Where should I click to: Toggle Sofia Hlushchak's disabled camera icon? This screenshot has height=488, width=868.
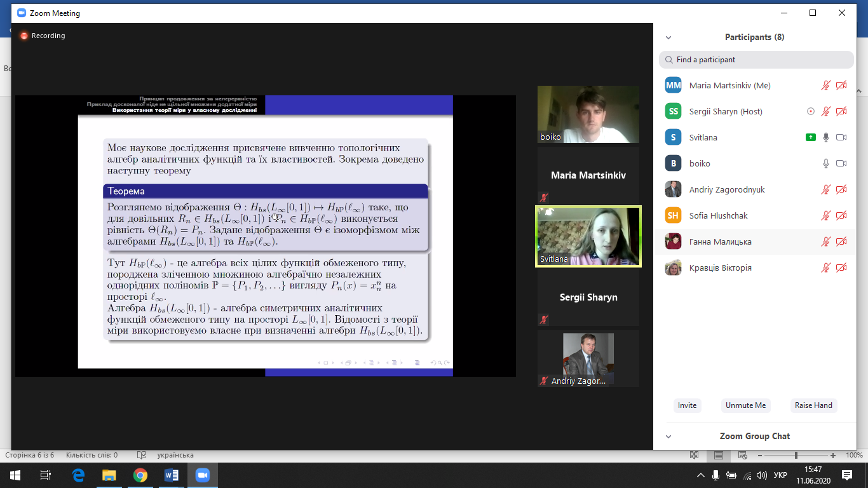click(x=841, y=215)
